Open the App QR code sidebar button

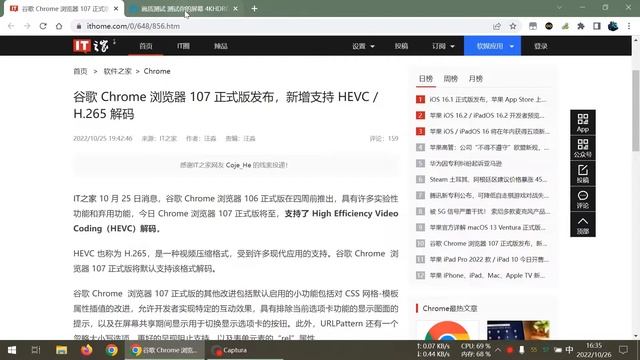point(583,122)
